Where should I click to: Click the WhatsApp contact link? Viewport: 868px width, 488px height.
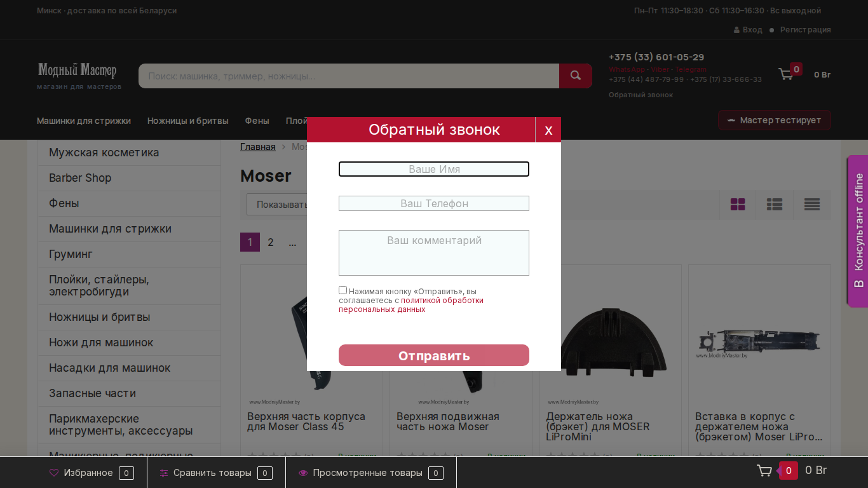[627, 69]
